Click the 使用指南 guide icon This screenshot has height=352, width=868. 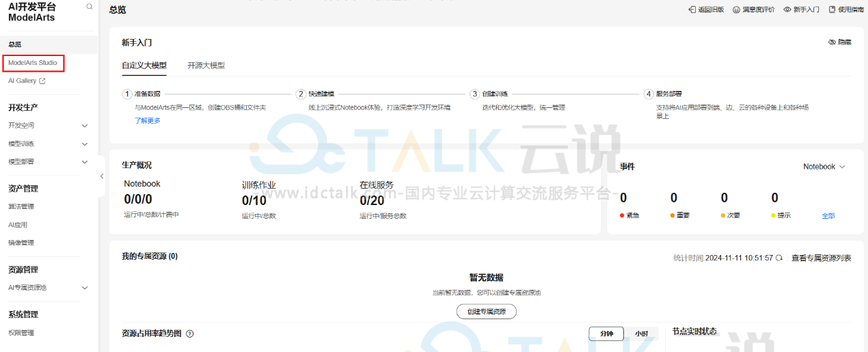point(832,10)
